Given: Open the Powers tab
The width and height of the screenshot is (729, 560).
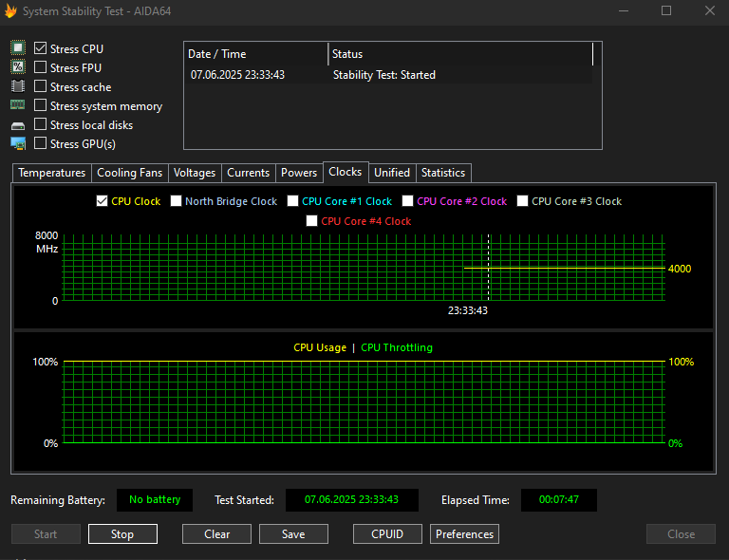Looking at the screenshot, I should pyautogui.click(x=299, y=173).
